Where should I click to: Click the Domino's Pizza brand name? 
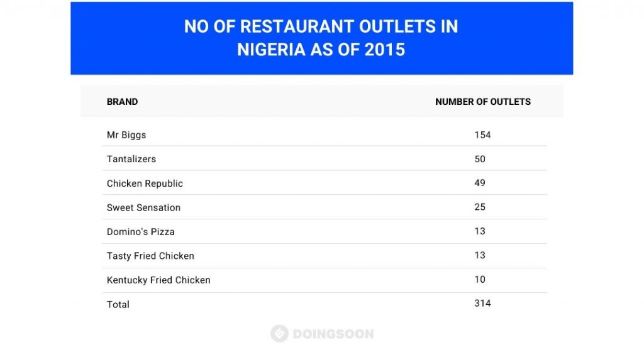pyautogui.click(x=141, y=232)
